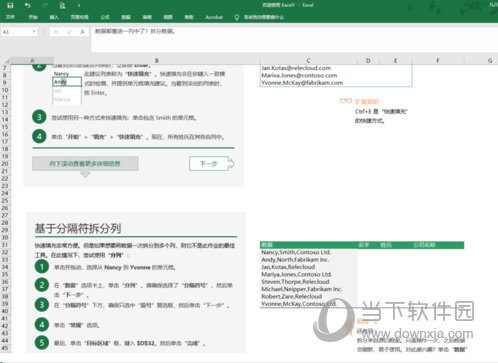This screenshot has width=498, height=363.
Task: Click the 基于分隔符拆分列 section heading
Action: [x=78, y=228]
